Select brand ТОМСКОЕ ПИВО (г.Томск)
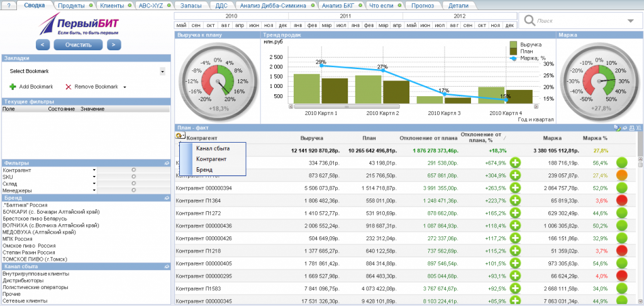Screen dimensions: 644x306 35,260
